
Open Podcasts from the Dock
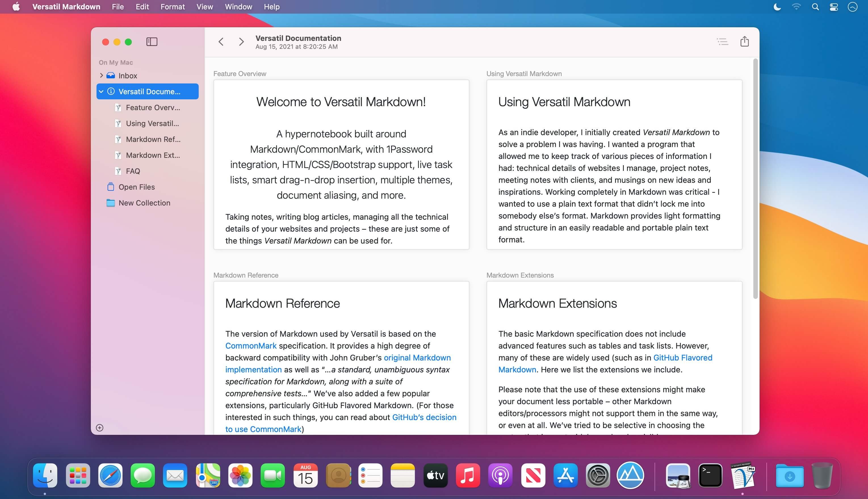[x=500, y=475]
